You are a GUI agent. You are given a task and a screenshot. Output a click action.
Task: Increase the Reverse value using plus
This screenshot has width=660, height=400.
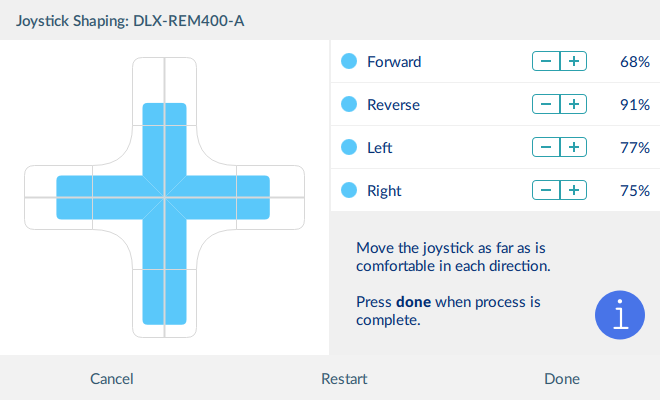(573, 104)
